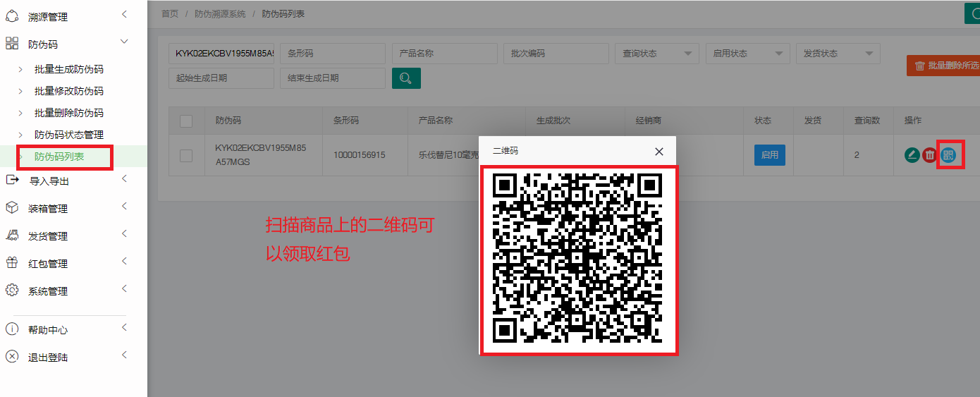Click the 批量删除所选 button
The image size is (980, 397).
coord(945,66)
